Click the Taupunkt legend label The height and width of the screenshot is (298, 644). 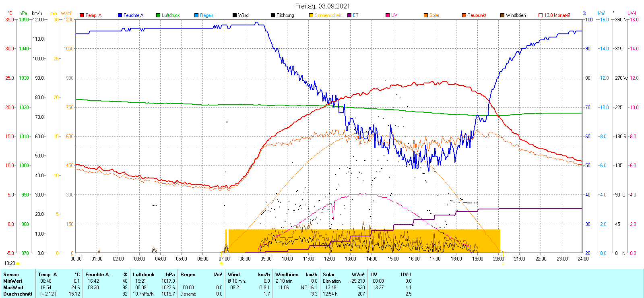click(x=477, y=15)
